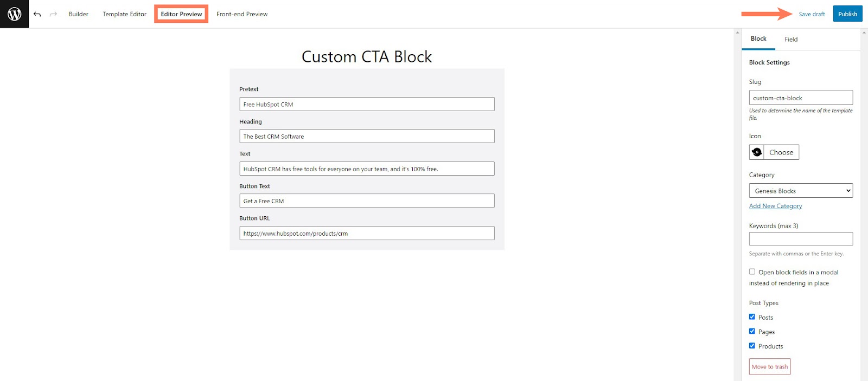Click Save draft

point(811,14)
